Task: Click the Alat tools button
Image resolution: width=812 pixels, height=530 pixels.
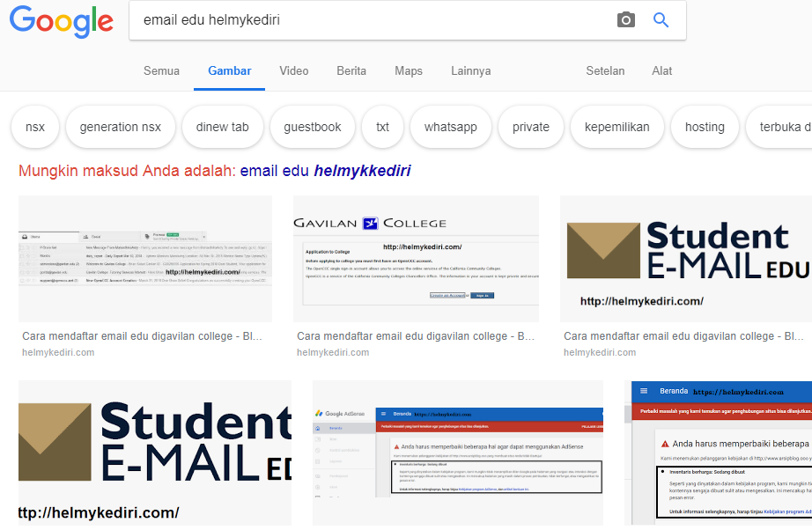Action: point(661,71)
